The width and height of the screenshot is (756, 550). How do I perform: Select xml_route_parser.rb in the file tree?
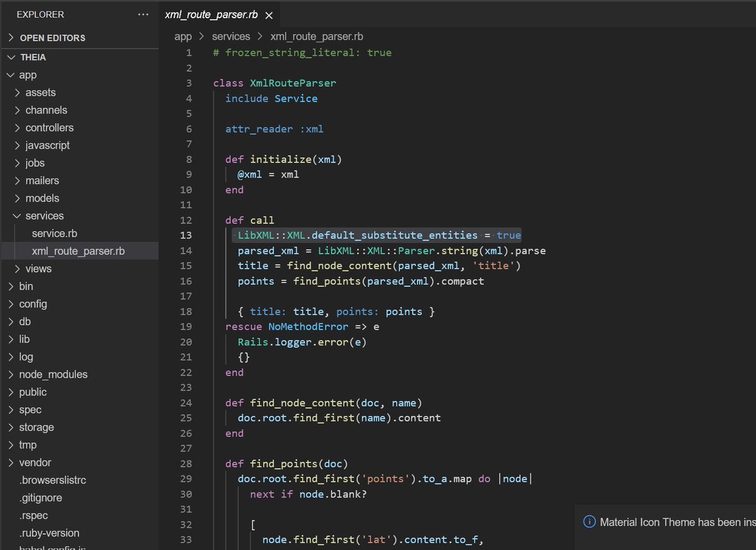pos(79,251)
